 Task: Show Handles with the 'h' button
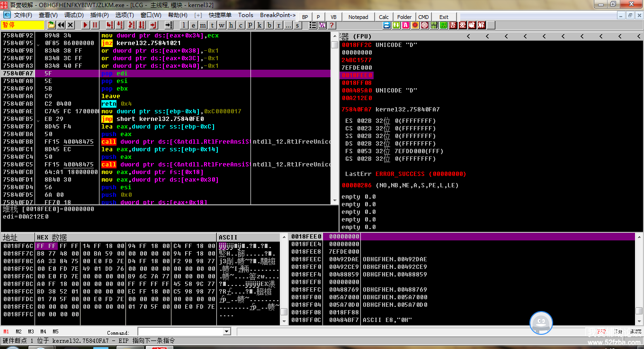click(x=231, y=25)
